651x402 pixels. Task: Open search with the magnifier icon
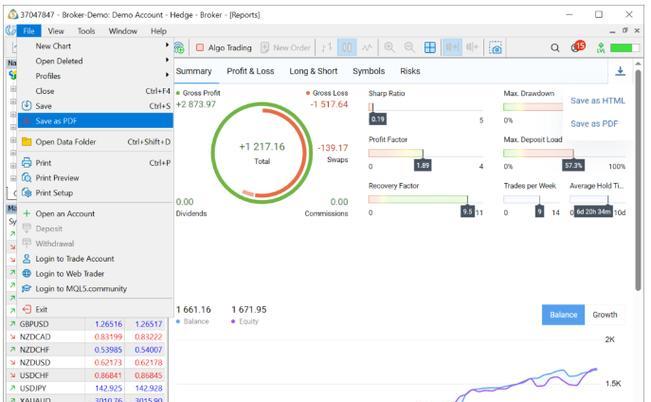[x=555, y=48]
